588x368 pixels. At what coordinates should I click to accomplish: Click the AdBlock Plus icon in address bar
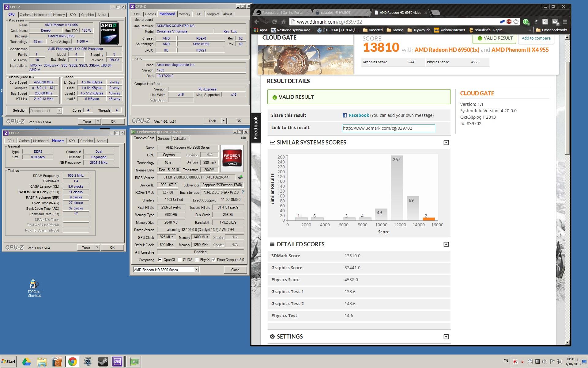point(509,21)
